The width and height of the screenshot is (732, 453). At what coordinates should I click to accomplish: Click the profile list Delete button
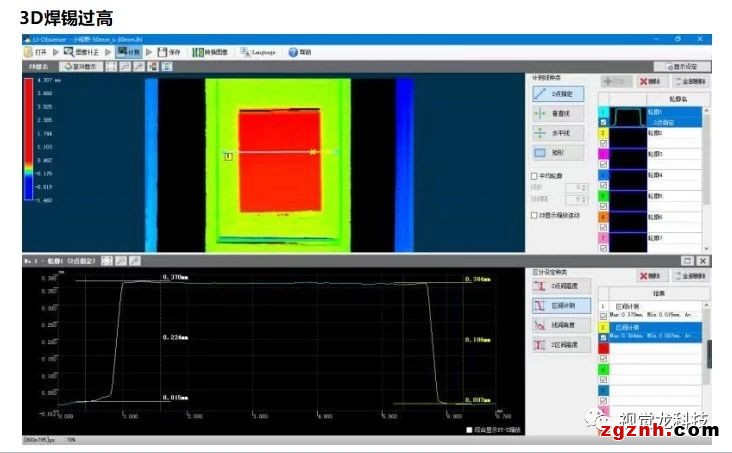pyautogui.click(x=650, y=80)
